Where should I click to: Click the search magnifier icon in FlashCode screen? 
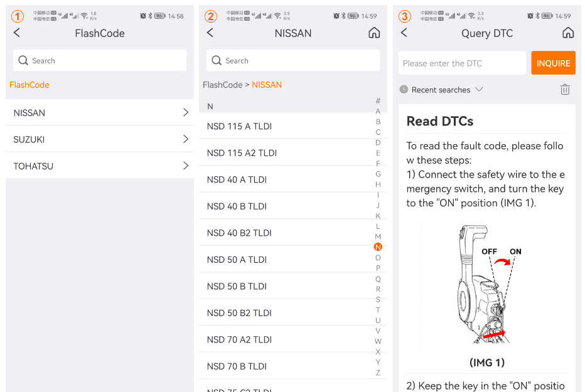tap(23, 60)
